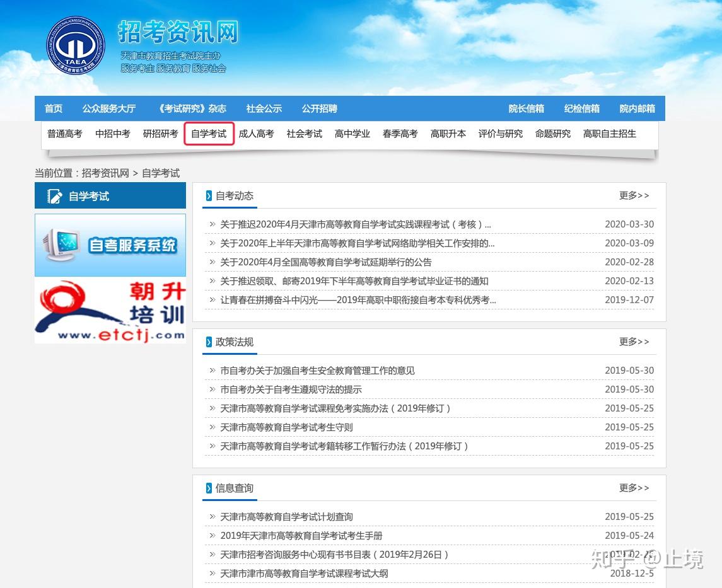This screenshot has height=588, width=722.
Task: Switch to the 春季高考 tab
Action: coord(400,134)
